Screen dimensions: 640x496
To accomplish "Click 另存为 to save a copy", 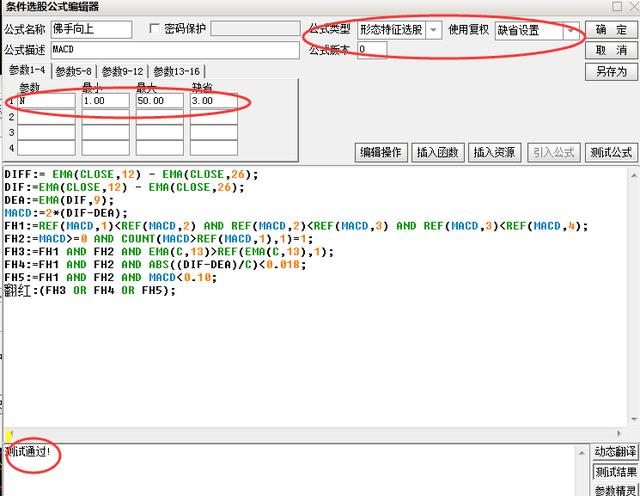I will point(611,71).
